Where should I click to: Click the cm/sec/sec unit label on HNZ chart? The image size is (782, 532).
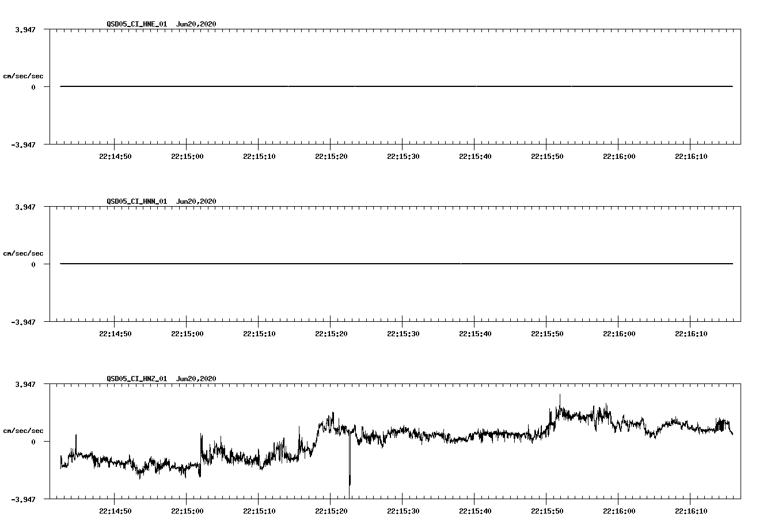(x=23, y=431)
